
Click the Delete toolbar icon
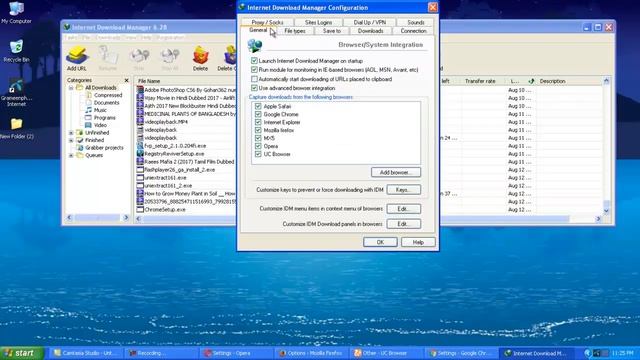pyautogui.click(x=200, y=58)
